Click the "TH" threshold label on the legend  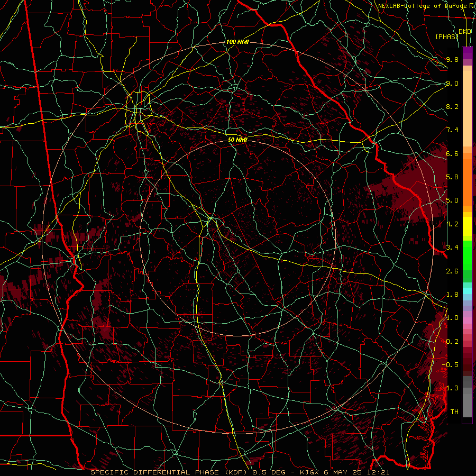point(454,412)
